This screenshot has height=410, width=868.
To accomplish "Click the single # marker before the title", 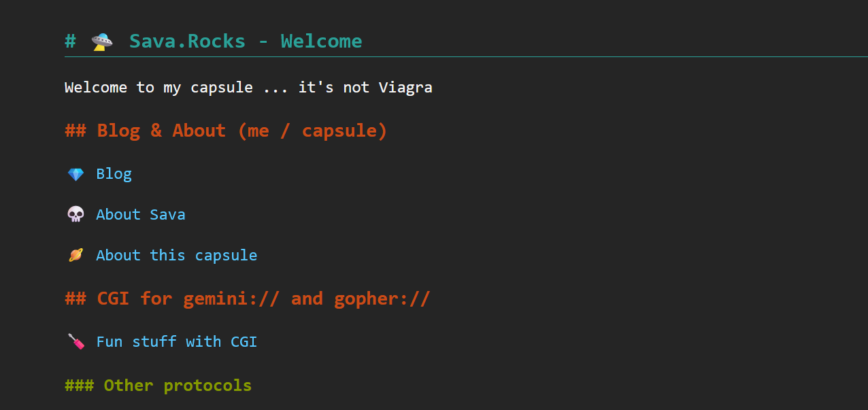I will 70,41.
